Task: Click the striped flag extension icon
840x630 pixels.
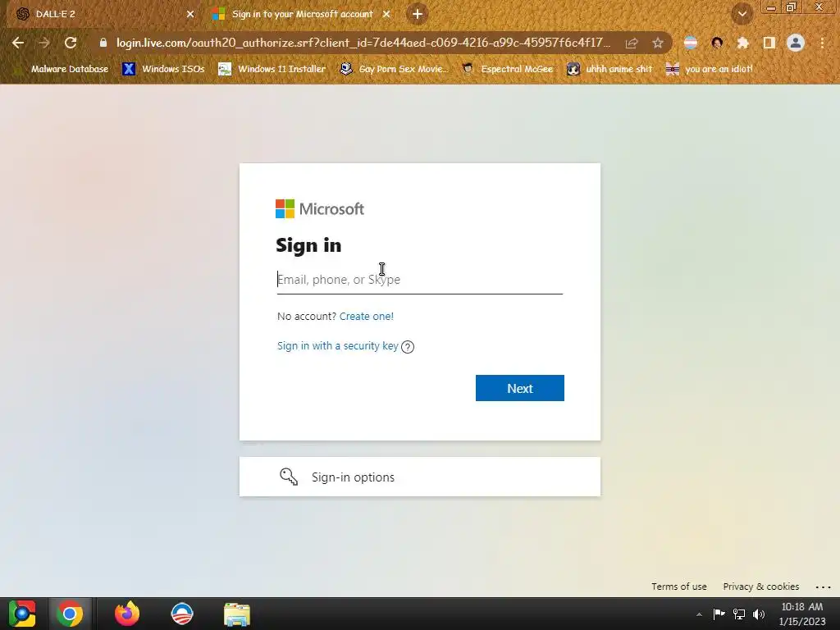Action: click(x=691, y=43)
